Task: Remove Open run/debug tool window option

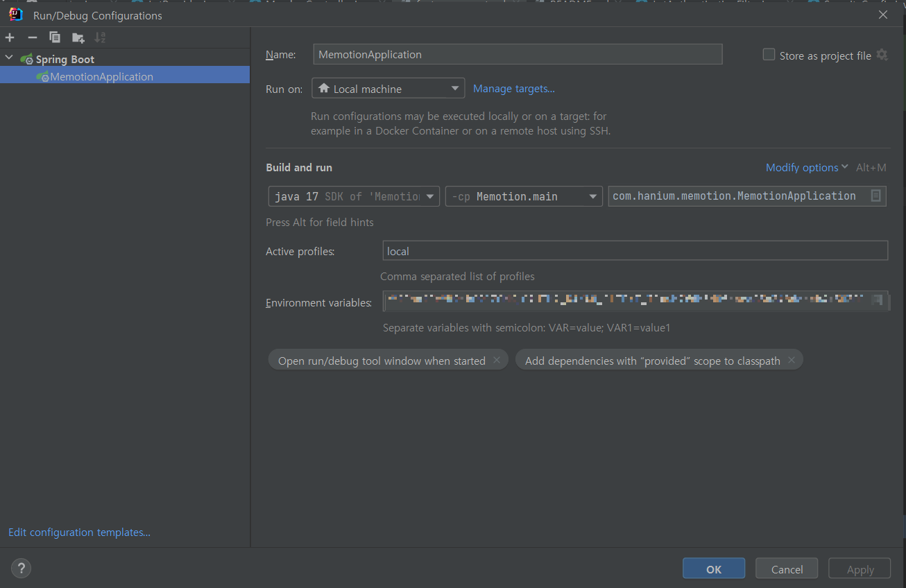Action: 496,360
